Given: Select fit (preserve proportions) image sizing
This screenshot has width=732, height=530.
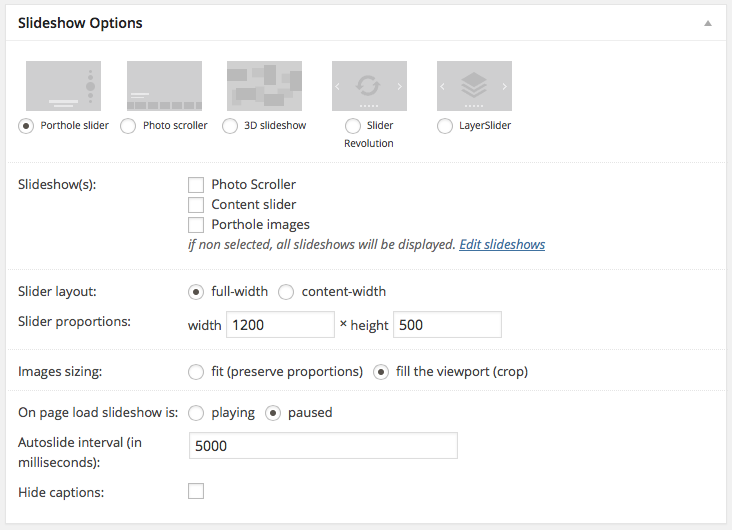Looking at the screenshot, I should (196, 372).
